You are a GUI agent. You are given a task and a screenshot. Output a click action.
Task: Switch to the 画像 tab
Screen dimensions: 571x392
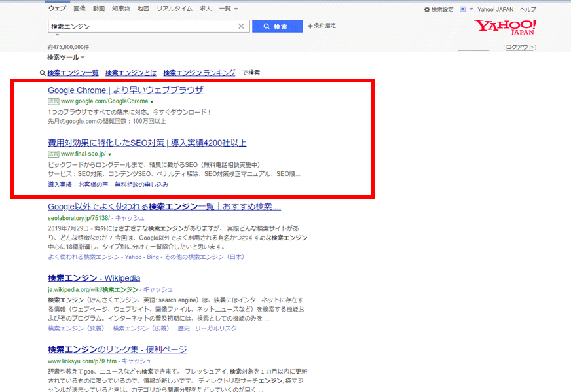click(x=79, y=9)
